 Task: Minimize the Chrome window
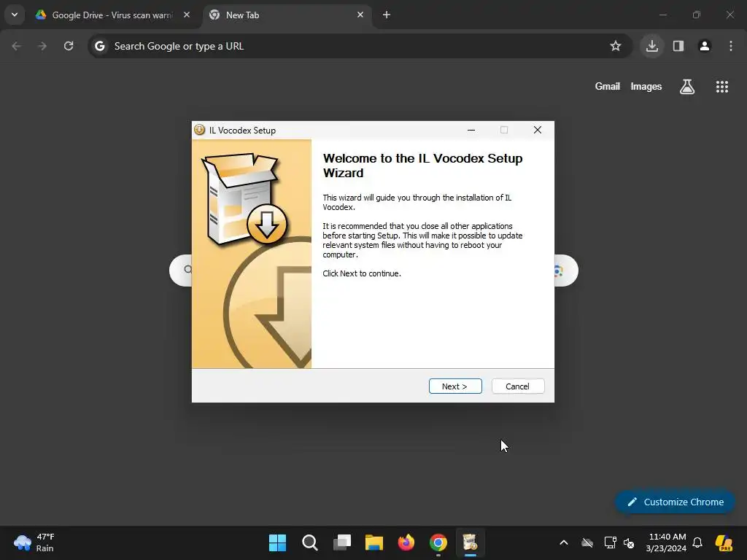[662, 15]
